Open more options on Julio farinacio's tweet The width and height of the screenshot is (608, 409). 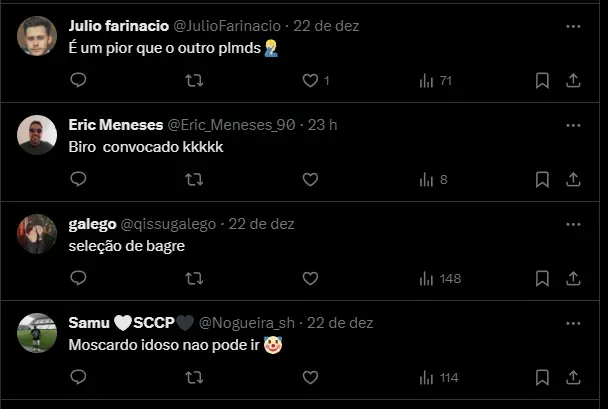coord(573,26)
